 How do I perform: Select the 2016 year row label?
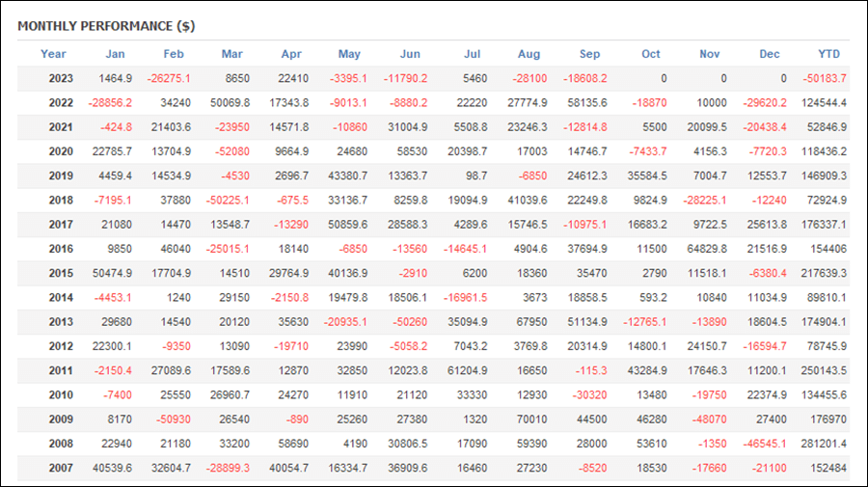coord(61,249)
